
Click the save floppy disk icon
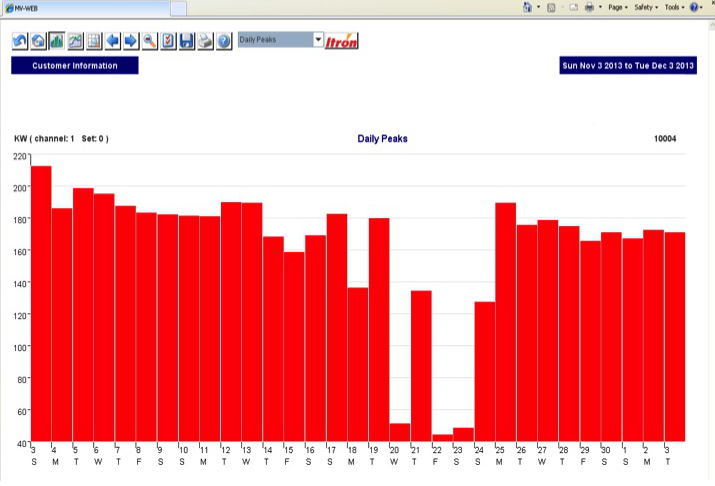tap(186, 41)
